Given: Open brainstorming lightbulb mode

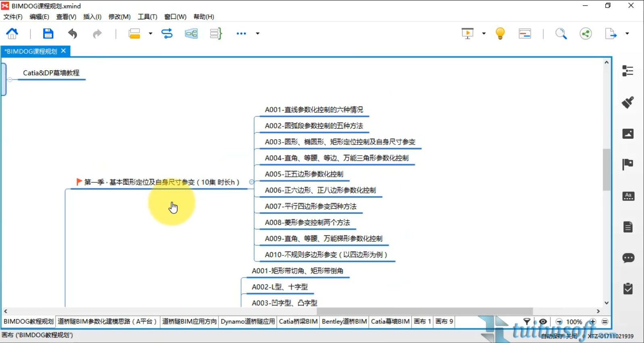Looking at the screenshot, I should pyautogui.click(x=500, y=33).
